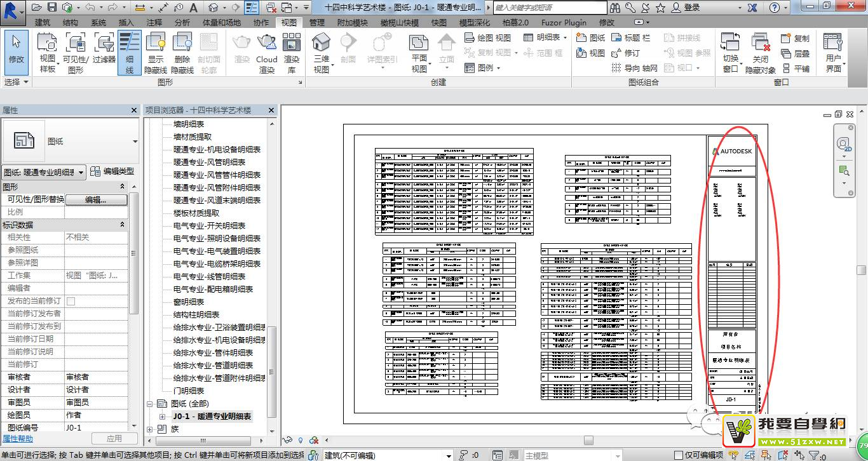Screen dimensions: 868x461
Task: Expand the J0-1 暖通专业明细表 sheet node
Action: [162, 417]
